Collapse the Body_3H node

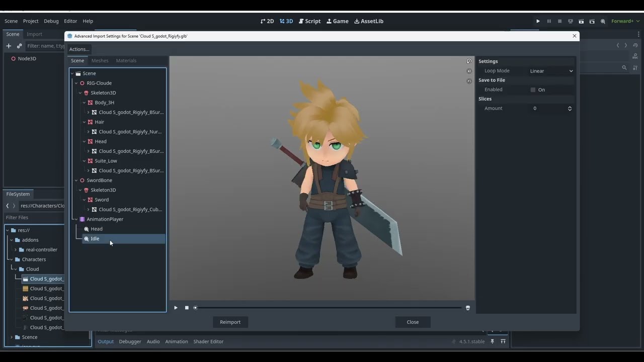tap(84, 103)
